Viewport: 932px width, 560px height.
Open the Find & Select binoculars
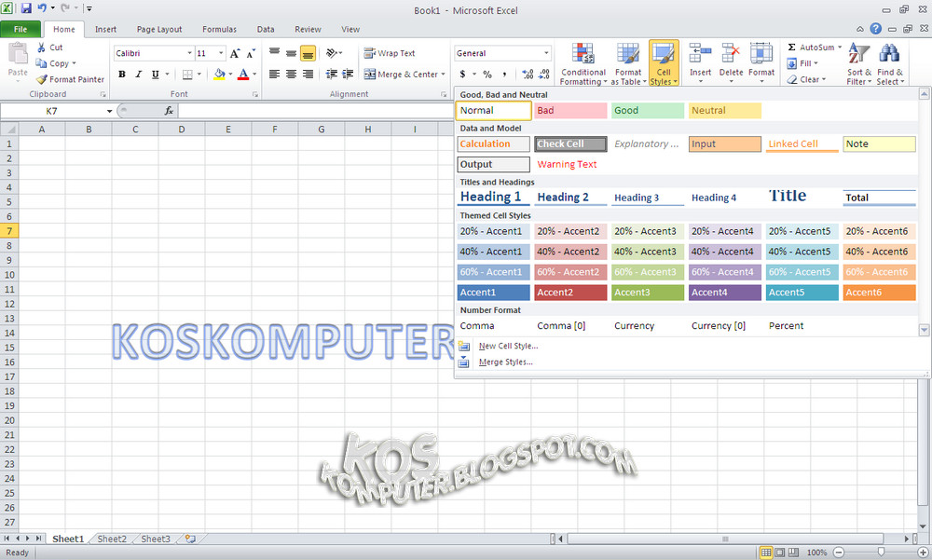(889, 64)
